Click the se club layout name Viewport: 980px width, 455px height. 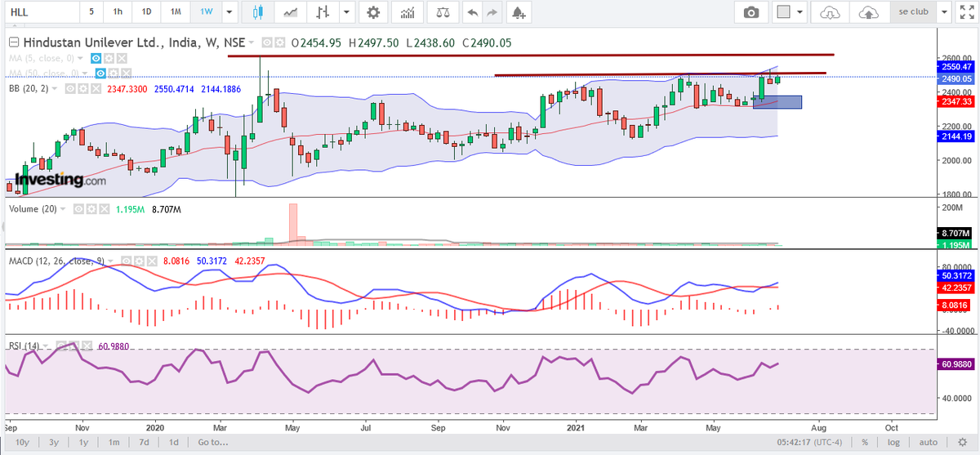point(912,12)
